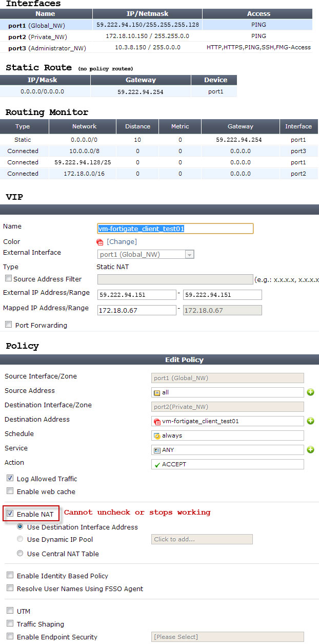Click the HTTP,HTTPS,PING,SSH,FMG-Access cell
Image resolution: width=319 pixels, height=644 pixels.
pos(258,47)
